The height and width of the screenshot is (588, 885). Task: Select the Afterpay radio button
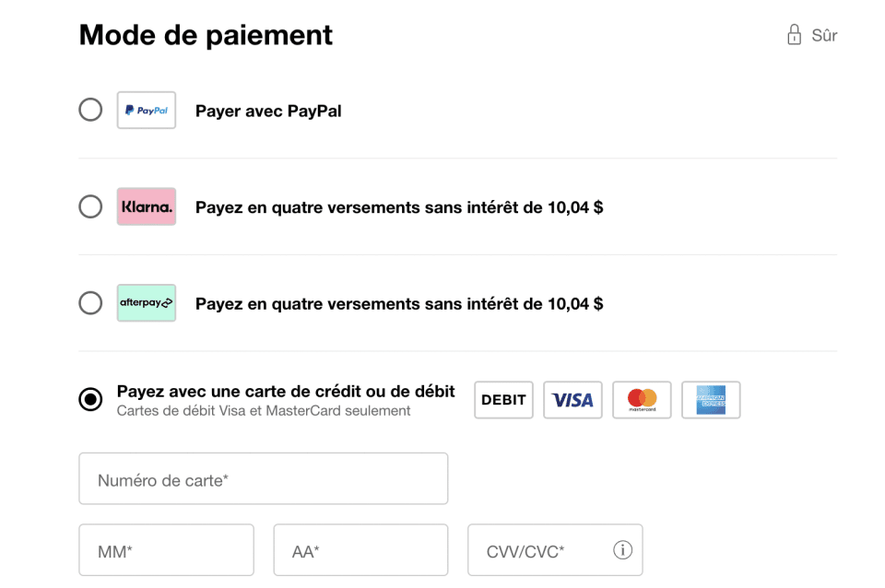click(x=90, y=303)
